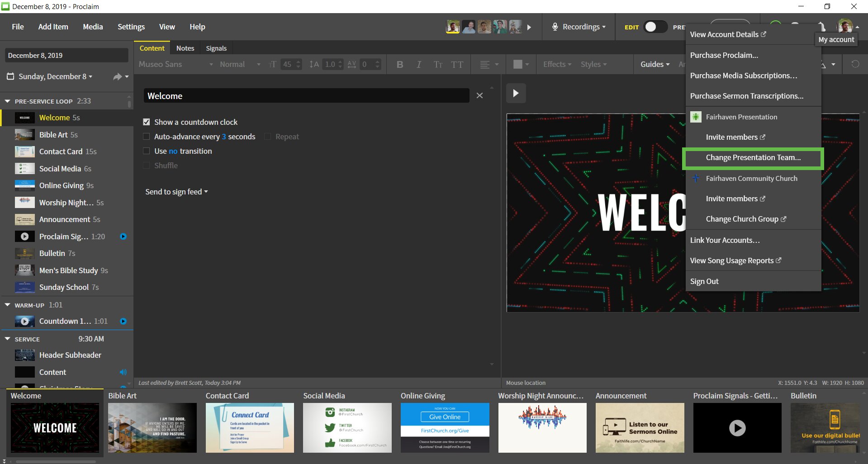Click the Fairhaven Presentation group icon
The width and height of the screenshot is (868, 464).
(696, 117)
